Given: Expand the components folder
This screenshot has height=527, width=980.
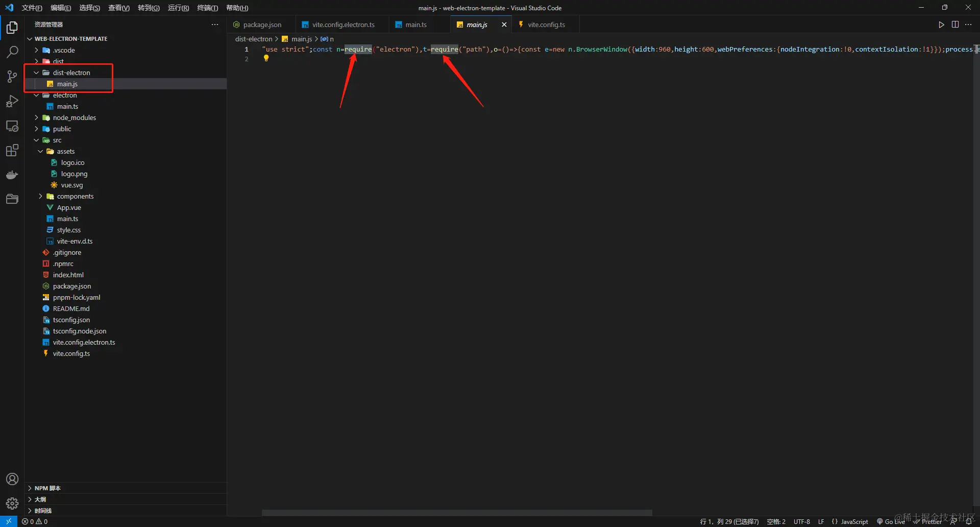Looking at the screenshot, I should tap(126, 196).
